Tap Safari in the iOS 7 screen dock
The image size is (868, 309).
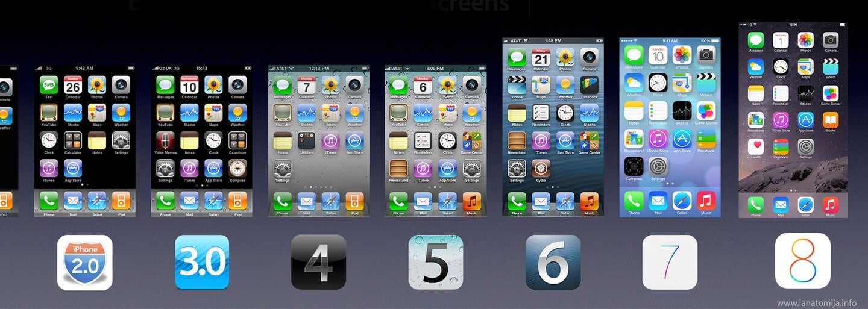(682, 200)
